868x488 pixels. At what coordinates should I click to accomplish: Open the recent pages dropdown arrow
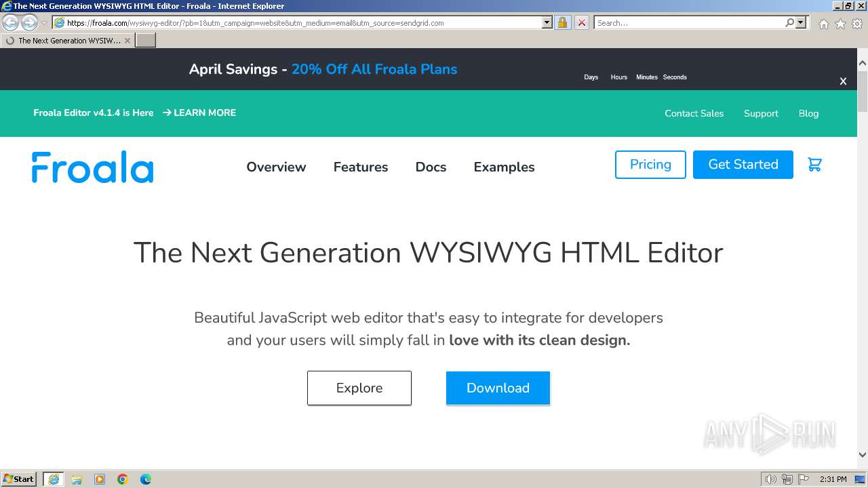pos(44,23)
